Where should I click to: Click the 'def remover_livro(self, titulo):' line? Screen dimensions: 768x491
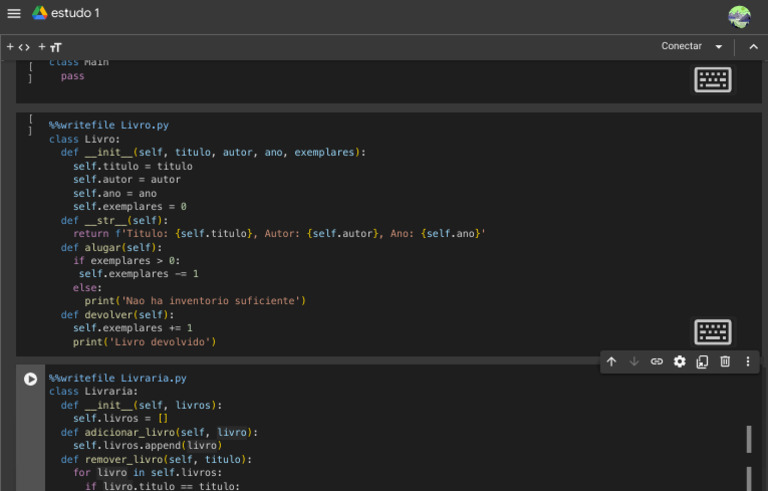click(x=156, y=459)
